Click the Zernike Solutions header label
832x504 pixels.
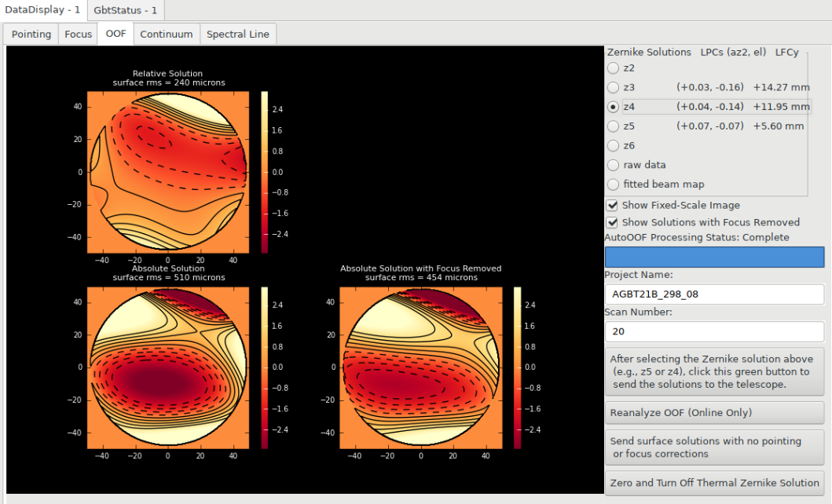[x=649, y=52]
